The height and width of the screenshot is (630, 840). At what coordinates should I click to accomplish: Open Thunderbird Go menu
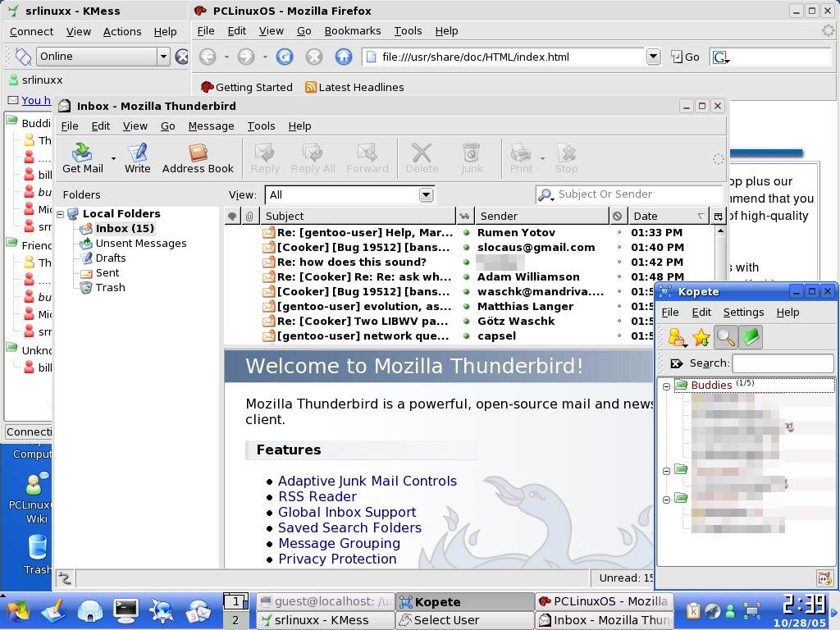click(167, 126)
